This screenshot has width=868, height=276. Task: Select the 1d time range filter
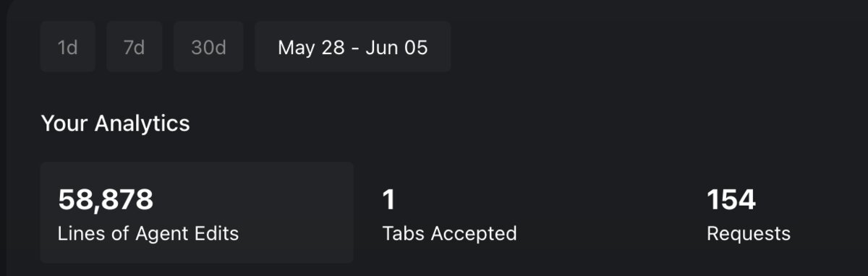68,47
